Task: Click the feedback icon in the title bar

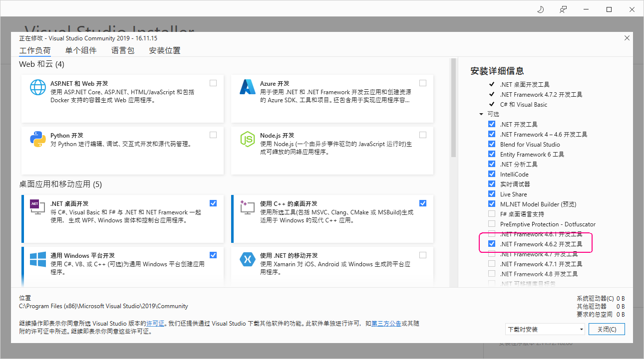Action: pos(564,9)
